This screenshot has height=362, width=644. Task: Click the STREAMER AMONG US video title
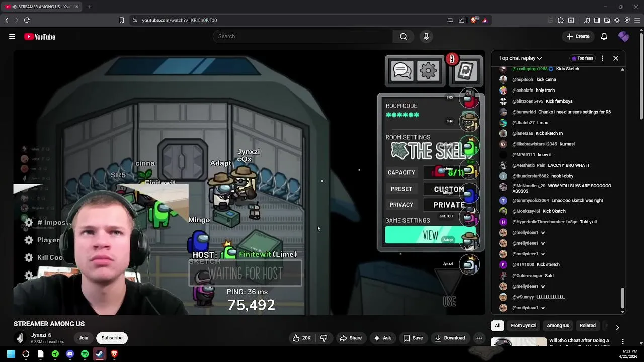[49, 324]
